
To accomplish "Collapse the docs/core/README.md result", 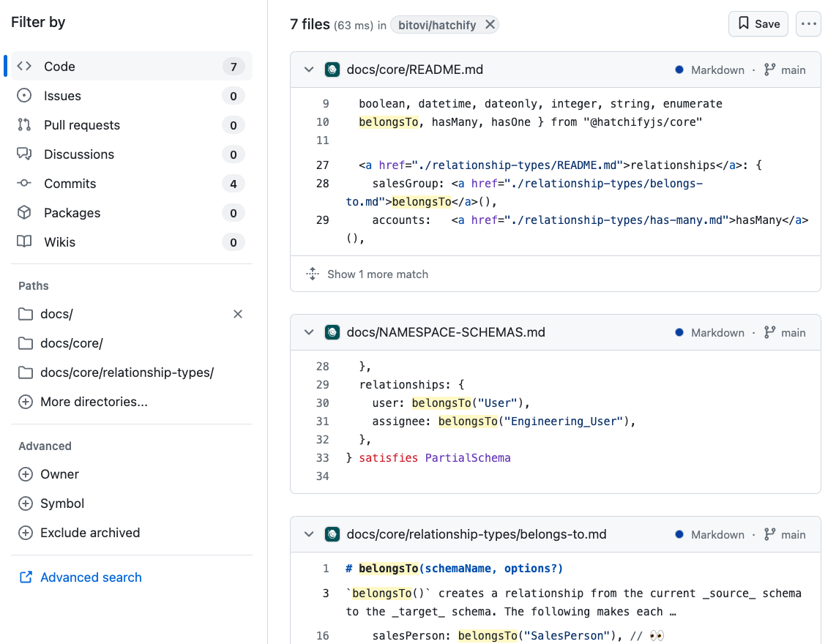I will [x=308, y=69].
